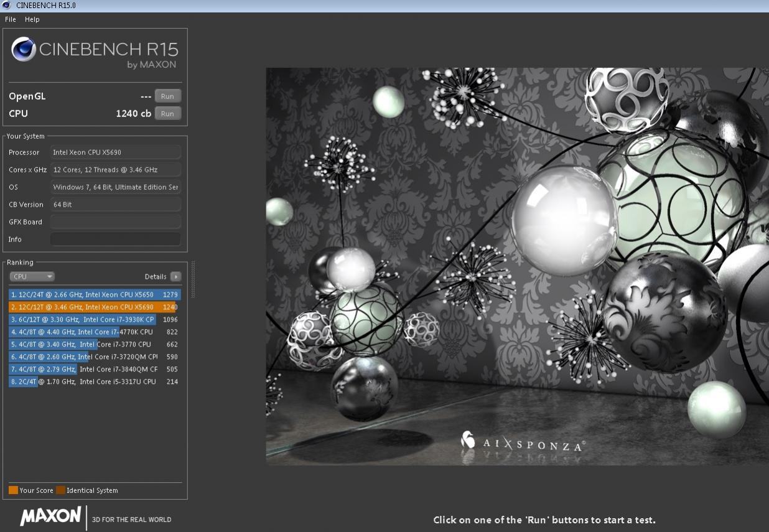
Task: Click the empty Info field
Action: pos(116,240)
